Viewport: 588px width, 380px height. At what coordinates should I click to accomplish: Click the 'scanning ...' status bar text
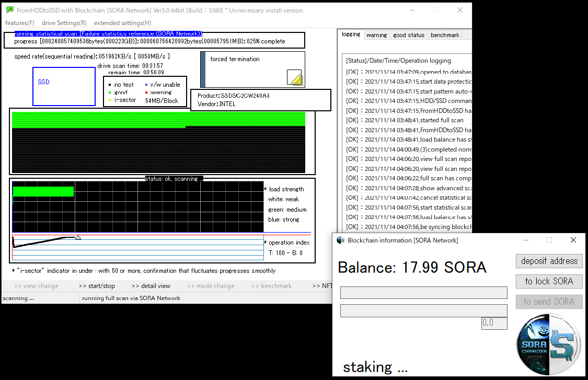pos(18,298)
